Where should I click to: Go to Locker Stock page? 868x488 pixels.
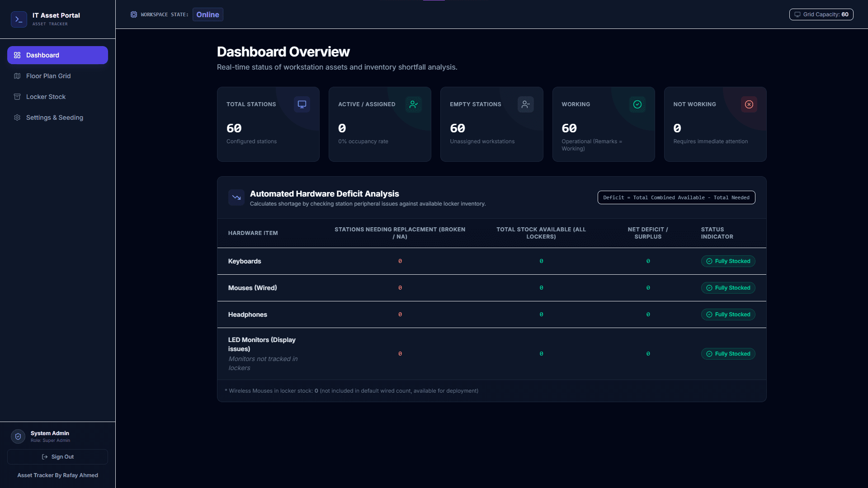click(57, 97)
